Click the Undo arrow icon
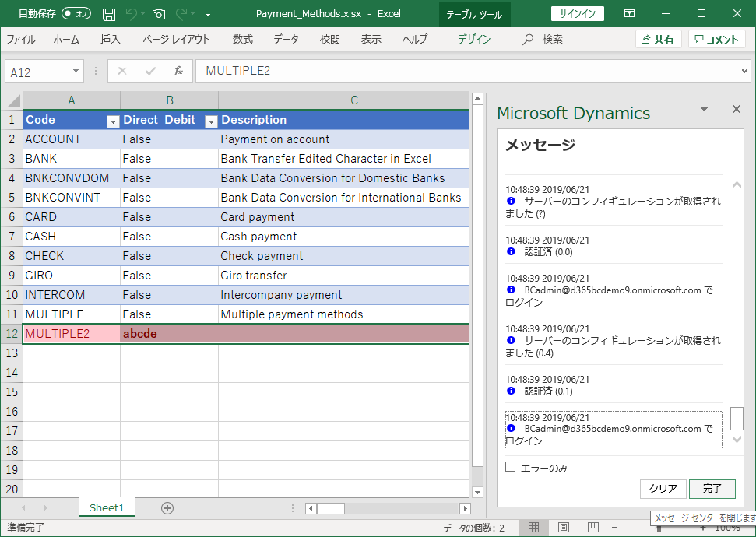The height and width of the screenshot is (537, 756). (132, 14)
